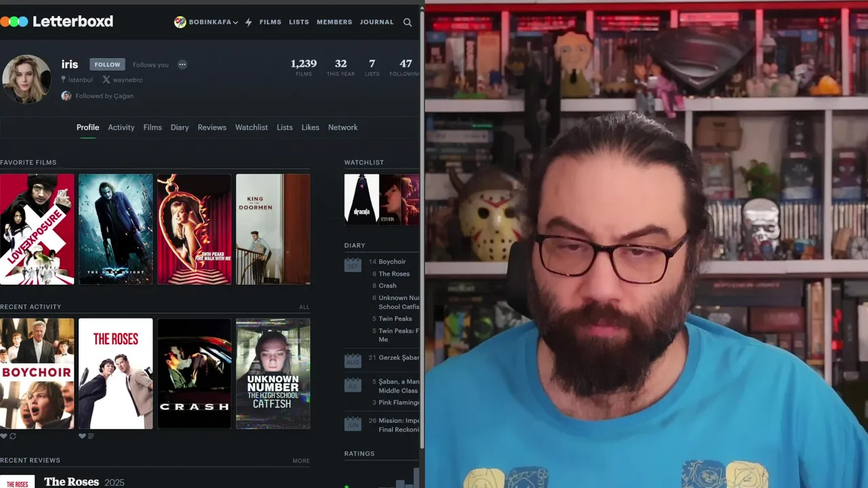Viewport: 868px width, 488px height.
Task: Open the Followed by Çağan link
Action: [104, 96]
